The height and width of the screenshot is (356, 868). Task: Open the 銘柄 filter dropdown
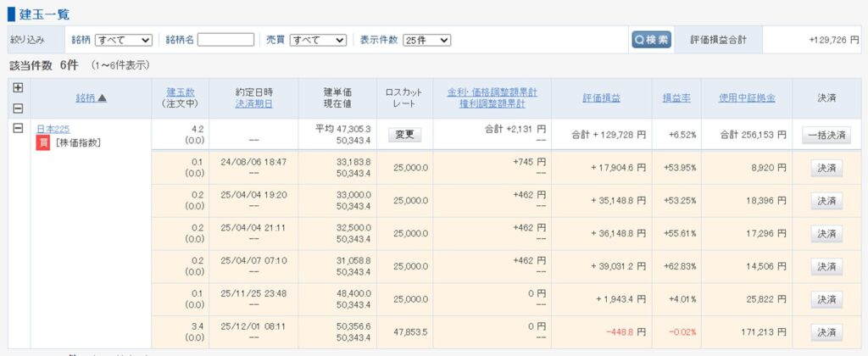[x=123, y=40]
